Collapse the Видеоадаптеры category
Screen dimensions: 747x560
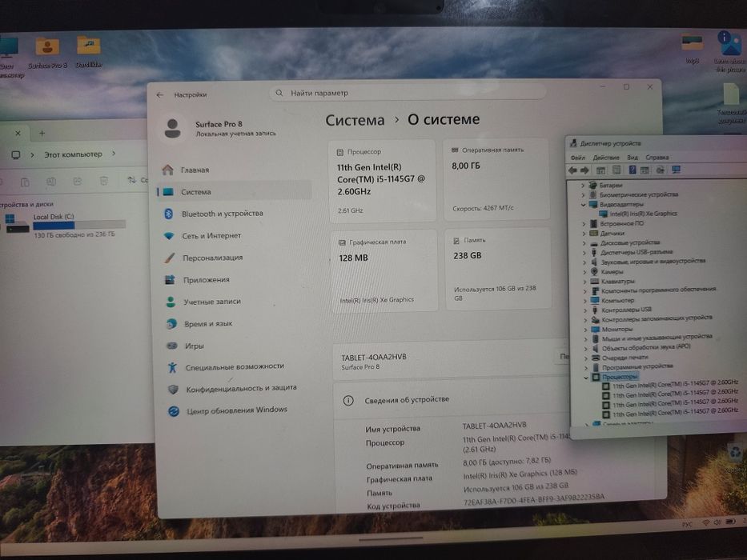click(583, 205)
